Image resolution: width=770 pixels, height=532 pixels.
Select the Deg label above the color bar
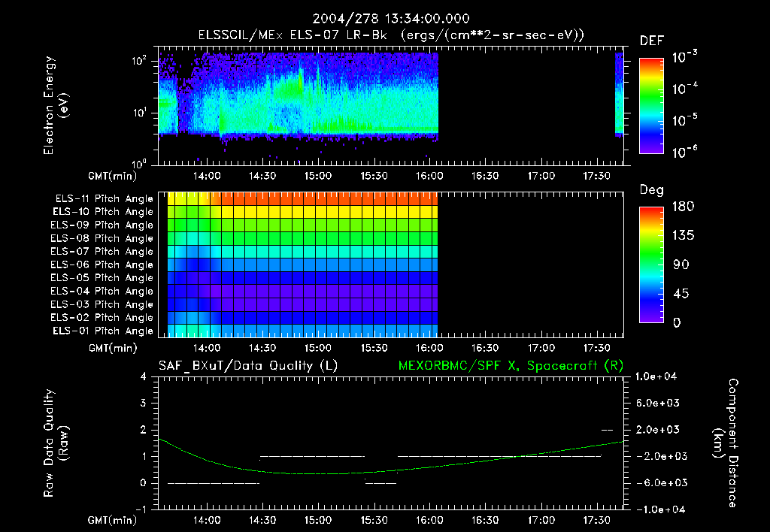(652, 190)
